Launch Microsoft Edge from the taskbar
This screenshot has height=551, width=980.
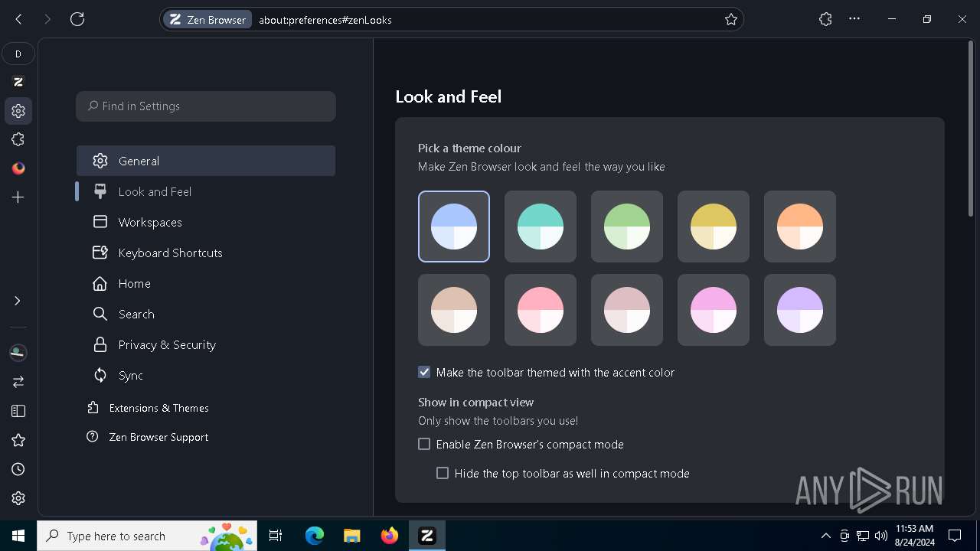coord(315,536)
